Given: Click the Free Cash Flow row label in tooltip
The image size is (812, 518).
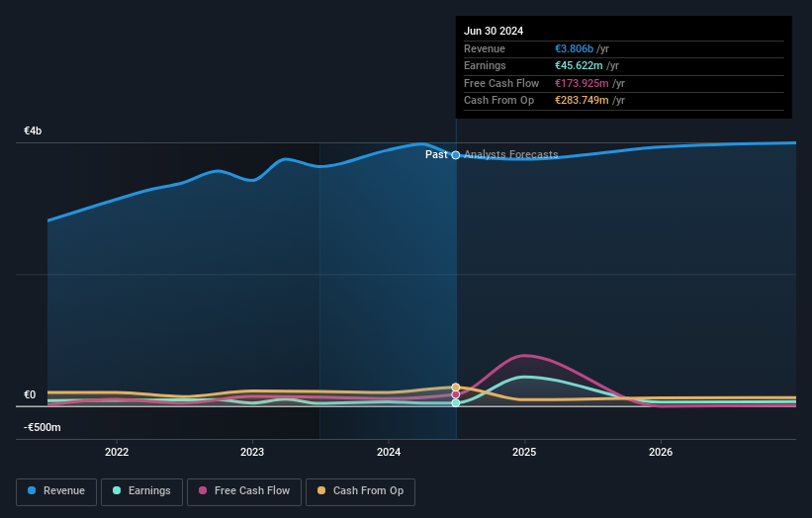Looking at the screenshot, I should pos(501,83).
